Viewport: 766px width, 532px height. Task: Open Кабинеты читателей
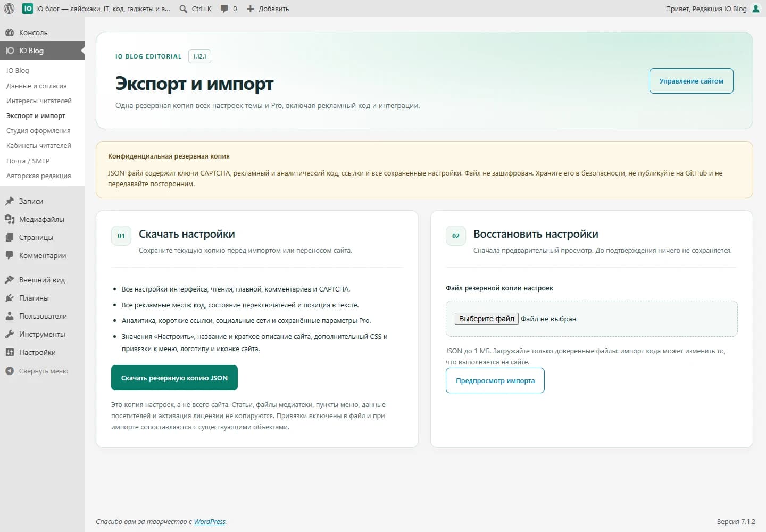coord(39,145)
